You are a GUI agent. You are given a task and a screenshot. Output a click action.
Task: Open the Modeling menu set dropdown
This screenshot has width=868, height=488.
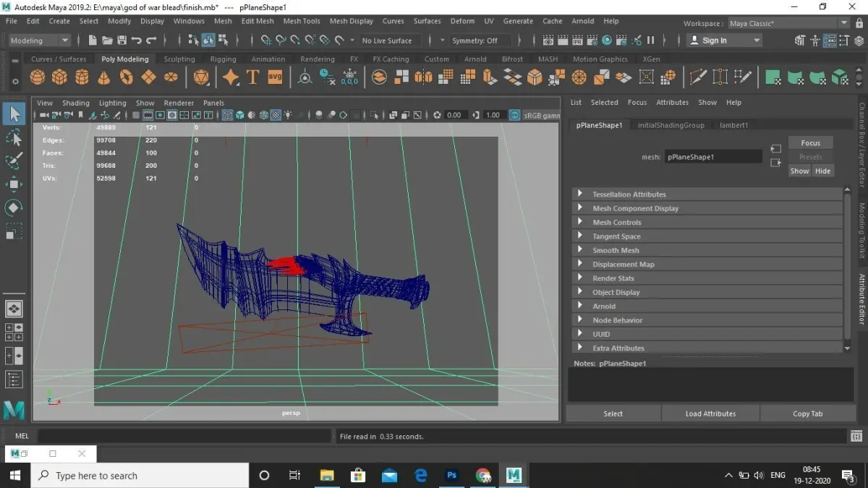(x=39, y=40)
